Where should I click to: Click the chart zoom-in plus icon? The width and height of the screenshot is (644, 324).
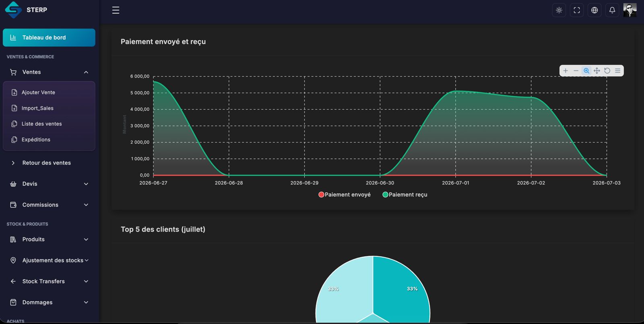566,71
